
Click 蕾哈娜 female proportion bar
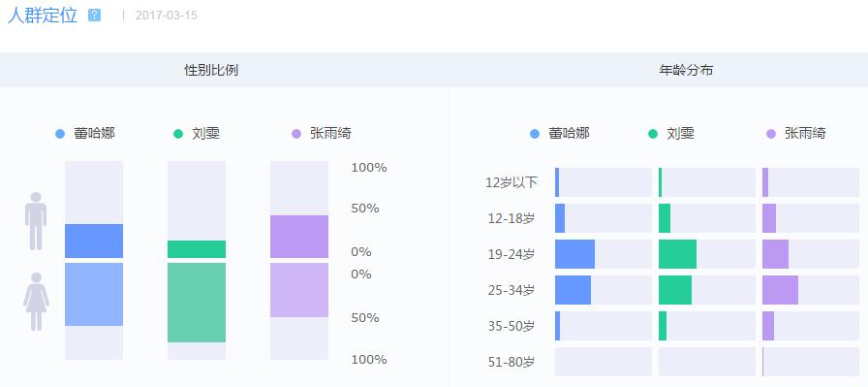pyautogui.click(x=94, y=295)
